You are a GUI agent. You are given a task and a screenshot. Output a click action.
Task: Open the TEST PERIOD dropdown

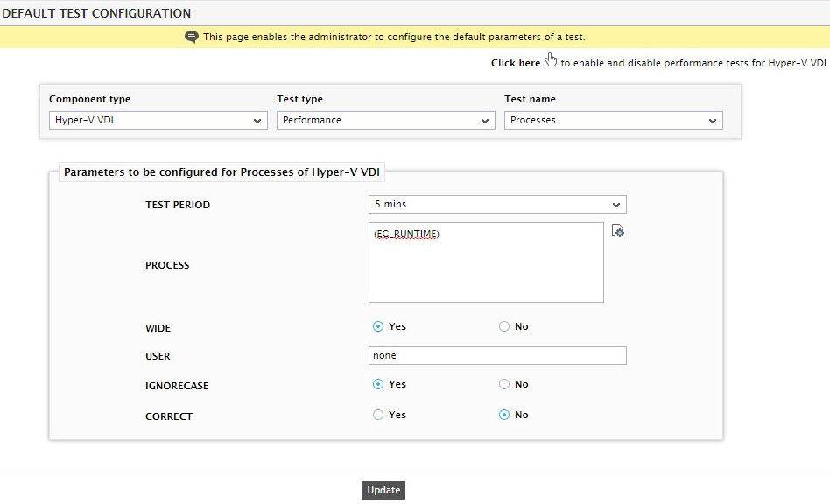497,204
